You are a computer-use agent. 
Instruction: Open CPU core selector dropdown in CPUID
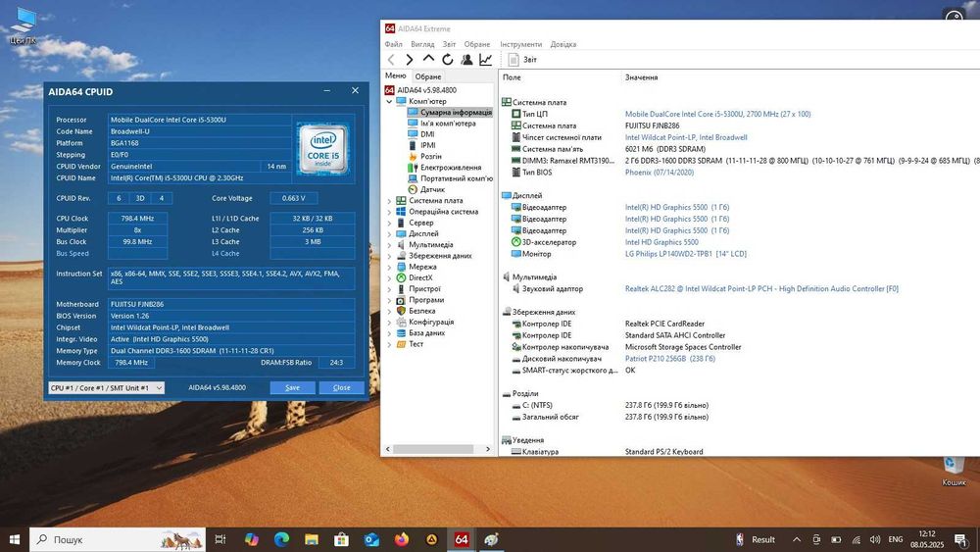[x=106, y=387]
